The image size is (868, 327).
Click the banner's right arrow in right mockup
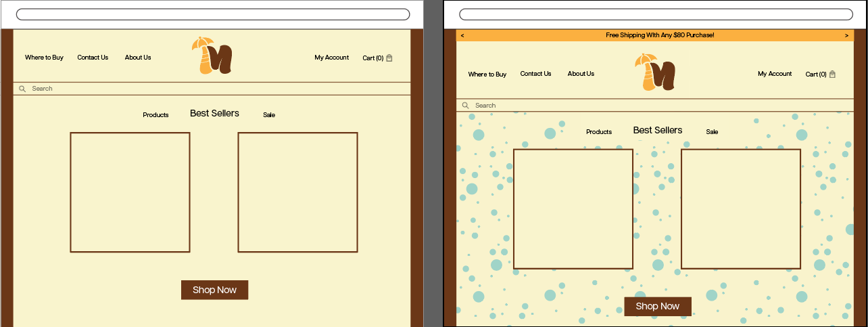point(846,35)
